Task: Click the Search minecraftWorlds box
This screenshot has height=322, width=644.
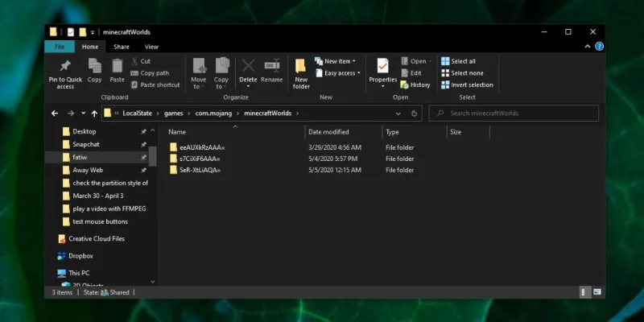Action: click(x=514, y=114)
